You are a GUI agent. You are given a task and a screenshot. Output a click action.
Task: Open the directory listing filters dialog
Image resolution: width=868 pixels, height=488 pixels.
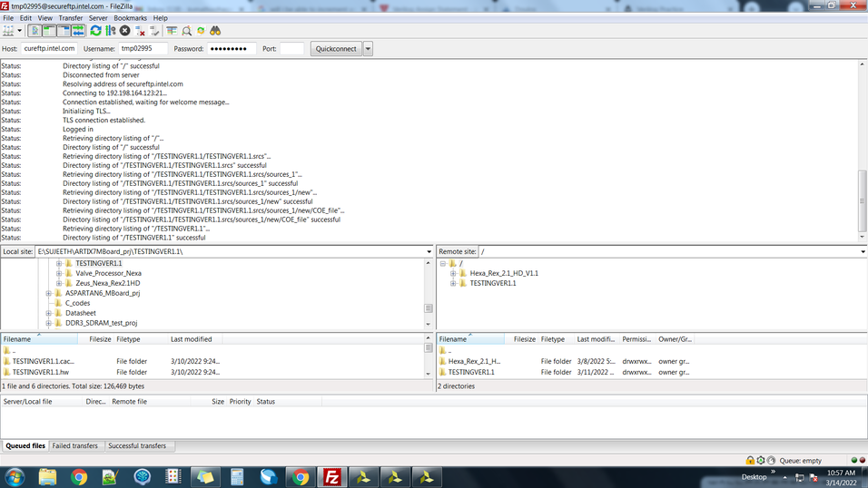click(172, 31)
